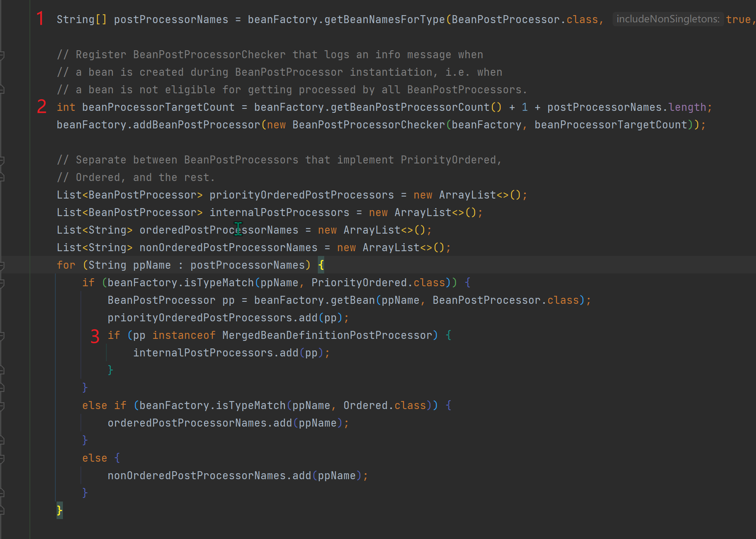Click the 'getBeanPostProcessorCount' method call

point(410,107)
